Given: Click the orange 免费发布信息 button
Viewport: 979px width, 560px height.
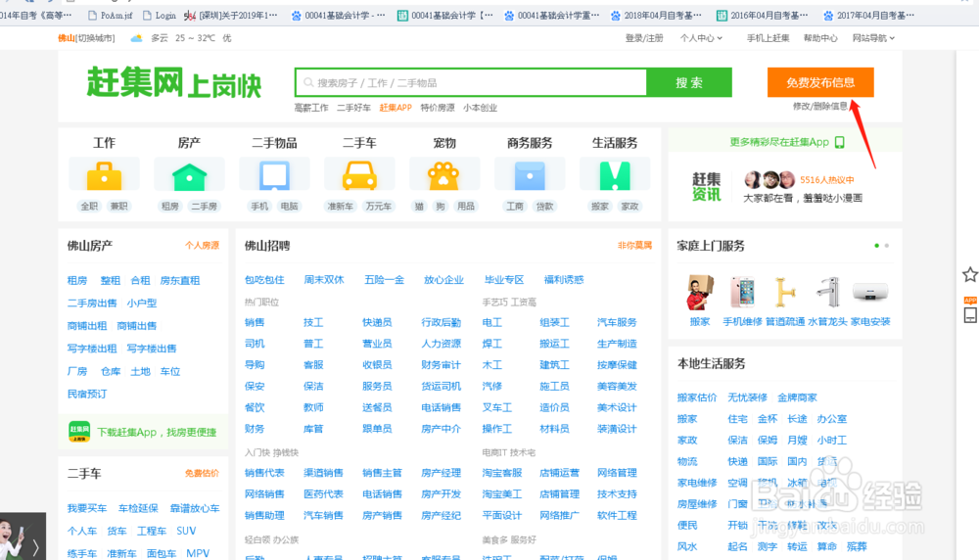Looking at the screenshot, I should coord(820,82).
